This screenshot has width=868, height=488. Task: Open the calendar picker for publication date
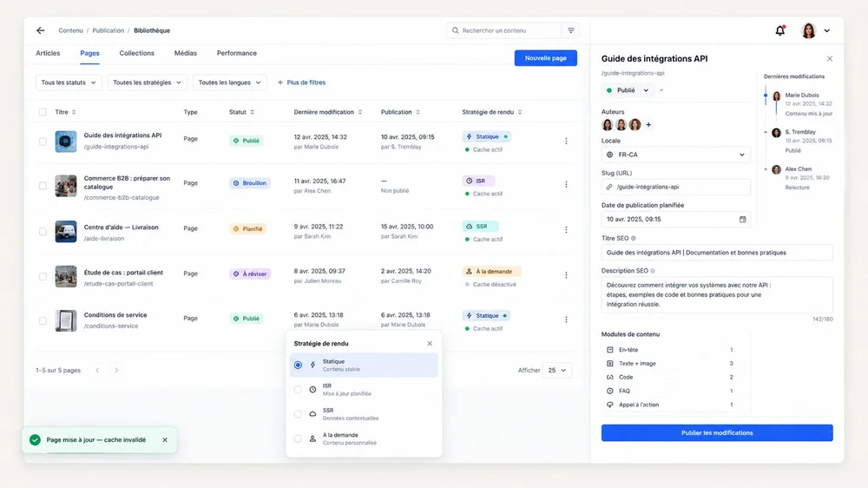pos(742,220)
